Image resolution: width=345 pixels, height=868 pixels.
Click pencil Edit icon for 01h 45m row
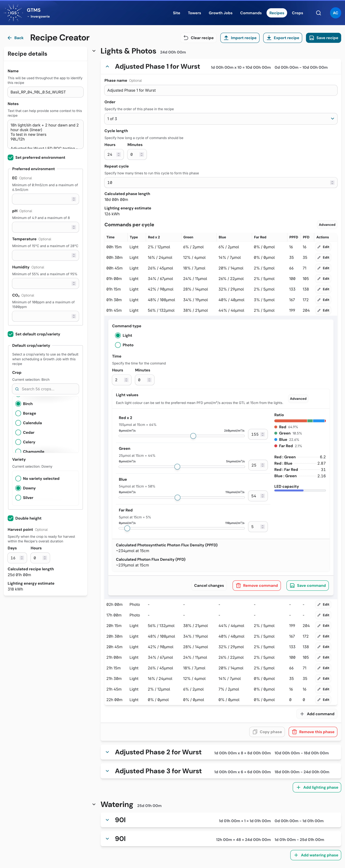point(319,310)
